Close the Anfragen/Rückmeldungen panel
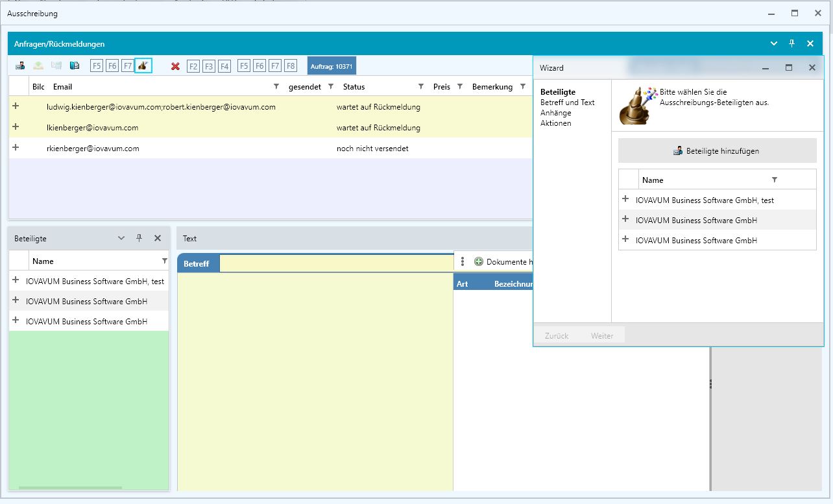The width and height of the screenshot is (833, 504). (x=810, y=43)
